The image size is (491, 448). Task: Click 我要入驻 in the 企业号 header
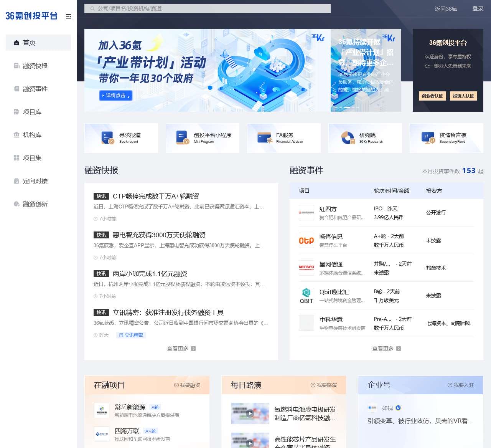pyautogui.click(x=461, y=385)
